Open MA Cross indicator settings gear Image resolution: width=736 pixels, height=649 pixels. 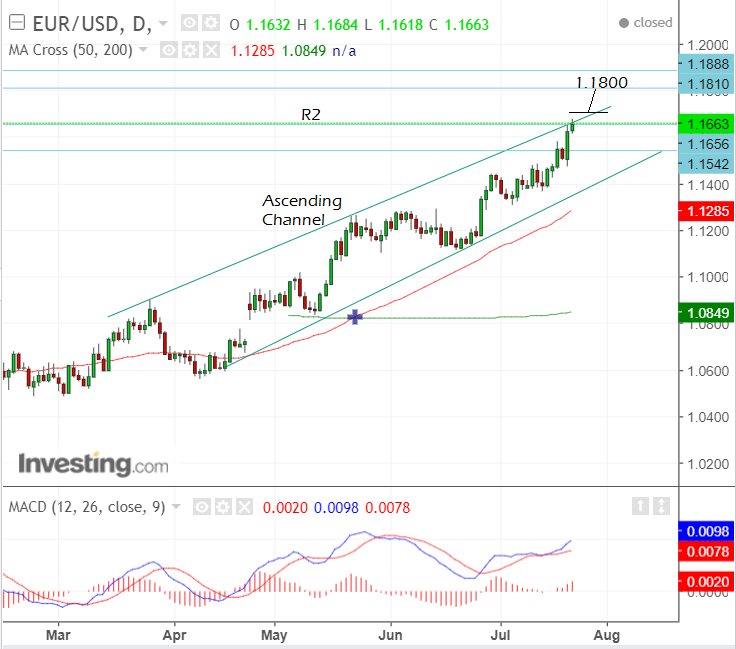pyautogui.click(x=190, y=50)
